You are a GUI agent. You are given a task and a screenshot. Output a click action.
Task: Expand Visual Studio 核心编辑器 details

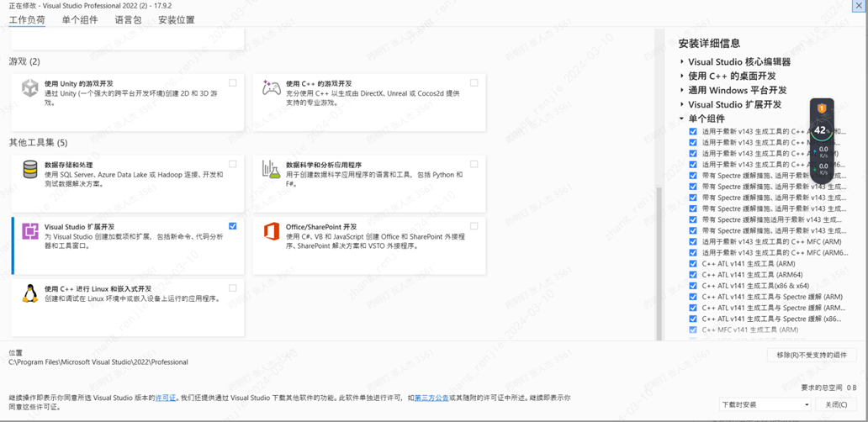coord(682,62)
